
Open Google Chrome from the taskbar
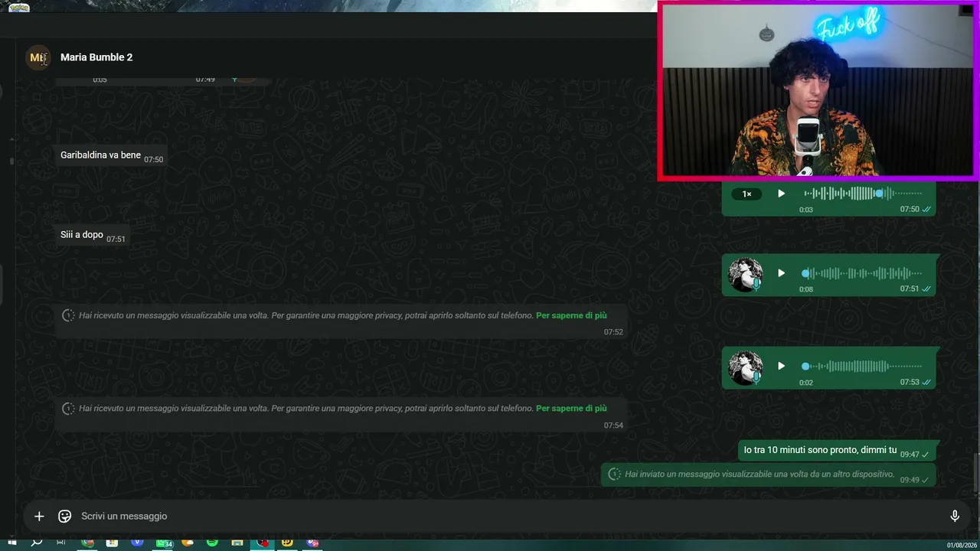pyautogui.click(x=87, y=543)
